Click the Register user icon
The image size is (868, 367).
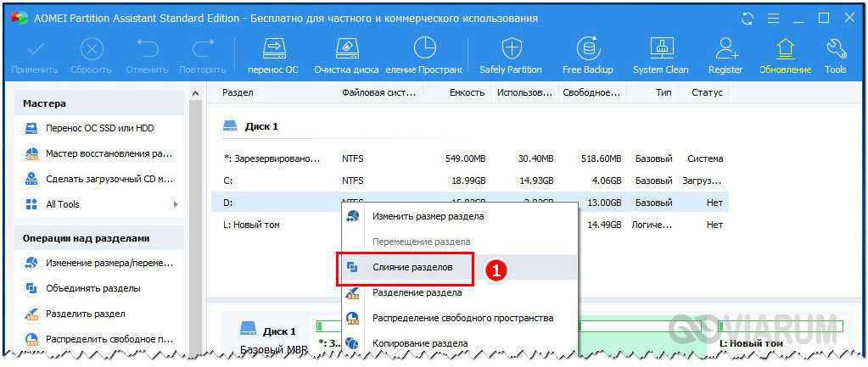[x=725, y=49]
